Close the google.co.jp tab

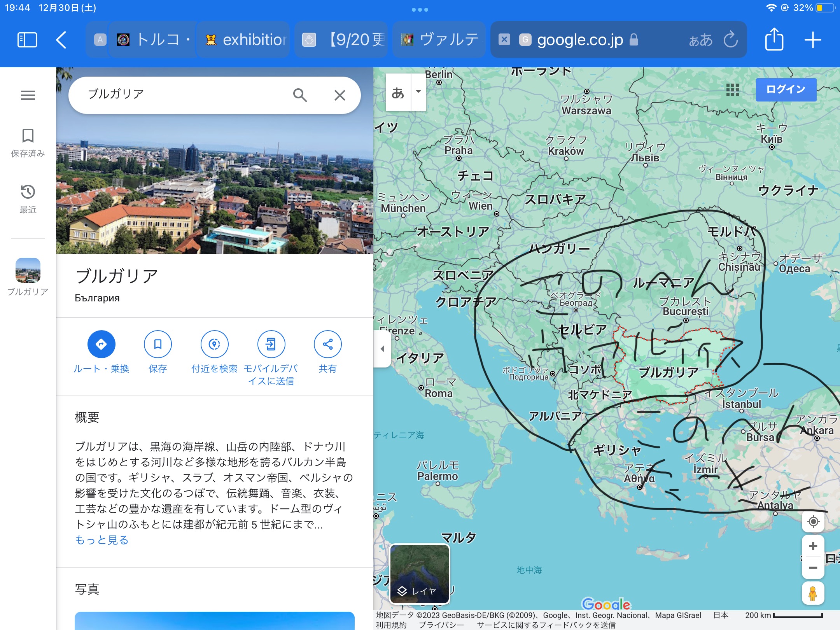point(504,40)
